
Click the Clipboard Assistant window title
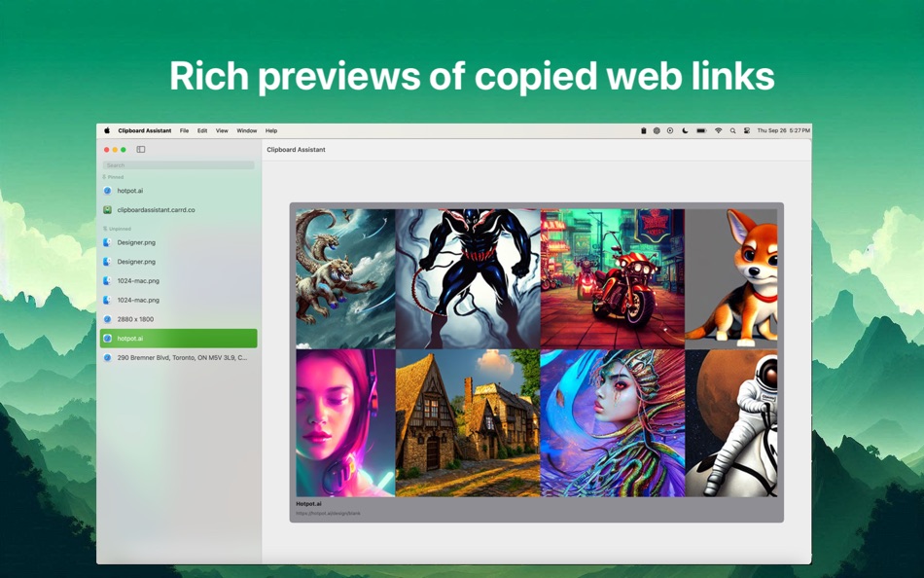(x=296, y=150)
